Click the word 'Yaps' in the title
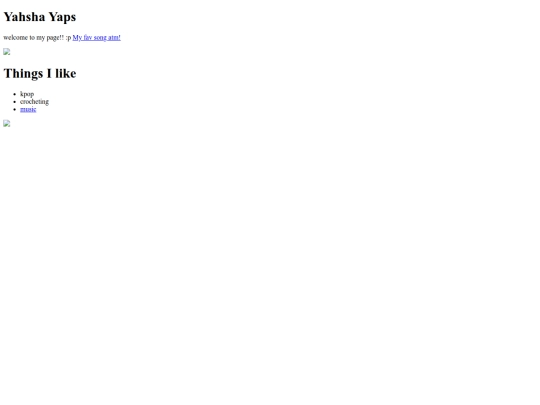This screenshot has width=540, height=405. coord(62,17)
